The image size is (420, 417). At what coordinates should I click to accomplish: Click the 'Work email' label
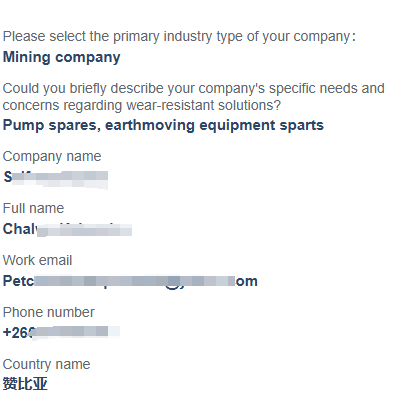click(37, 260)
